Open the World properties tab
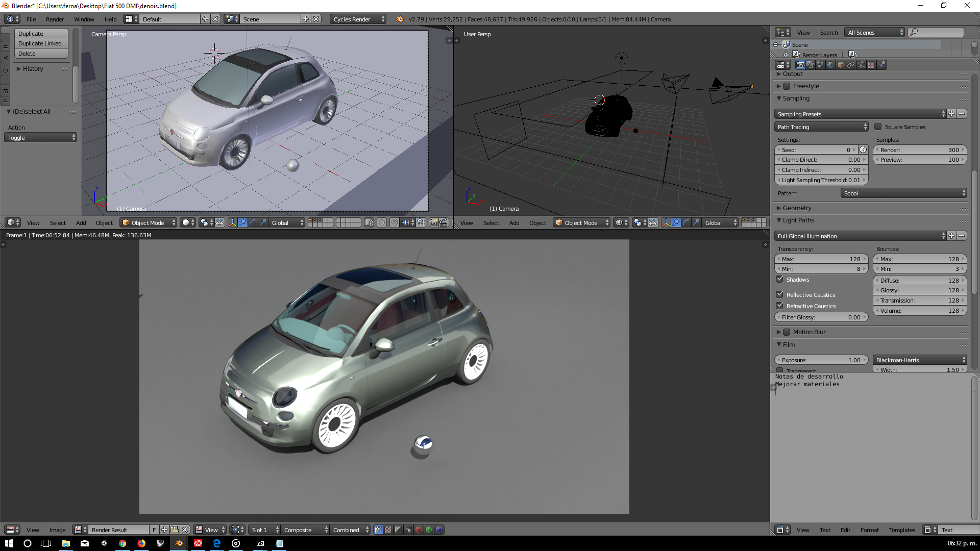The width and height of the screenshot is (980, 551). point(830,65)
